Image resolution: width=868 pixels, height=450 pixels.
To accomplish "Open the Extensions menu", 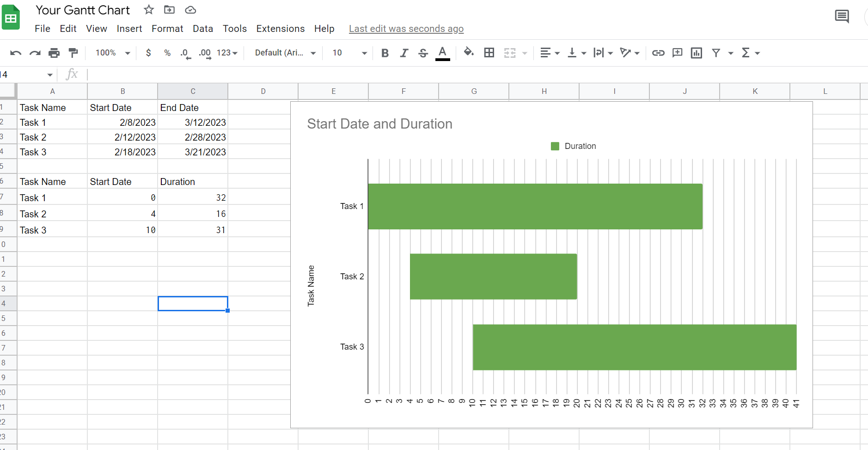I will coord(281,29).
